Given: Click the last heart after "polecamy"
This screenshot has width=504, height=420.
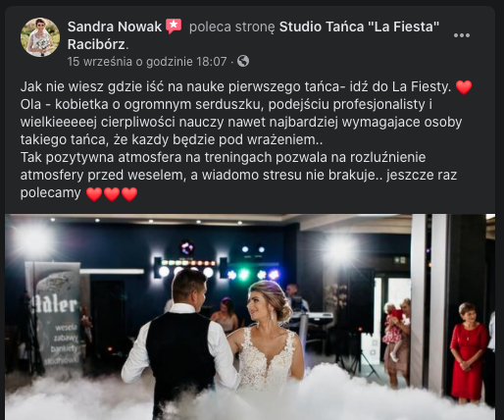Looking at the screenshot, I should coord(129,194).
